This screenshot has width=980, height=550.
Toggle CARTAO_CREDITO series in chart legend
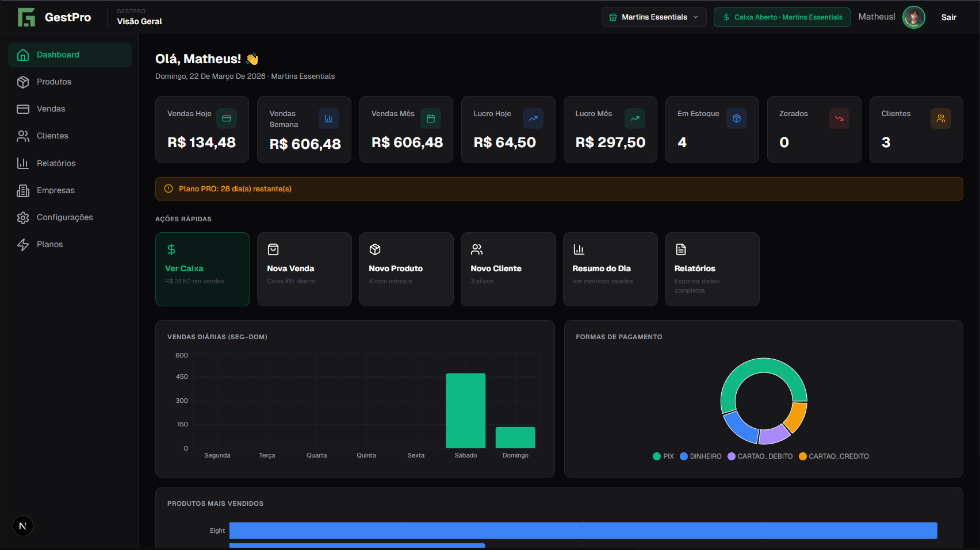pyautogui.click(x=834, y=456)
